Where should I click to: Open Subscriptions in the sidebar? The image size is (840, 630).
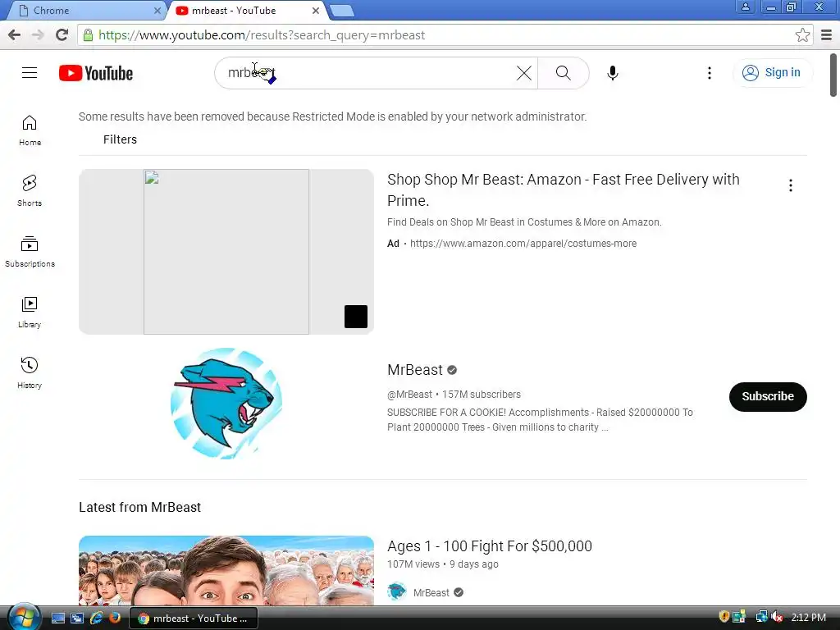click(30, 251)
